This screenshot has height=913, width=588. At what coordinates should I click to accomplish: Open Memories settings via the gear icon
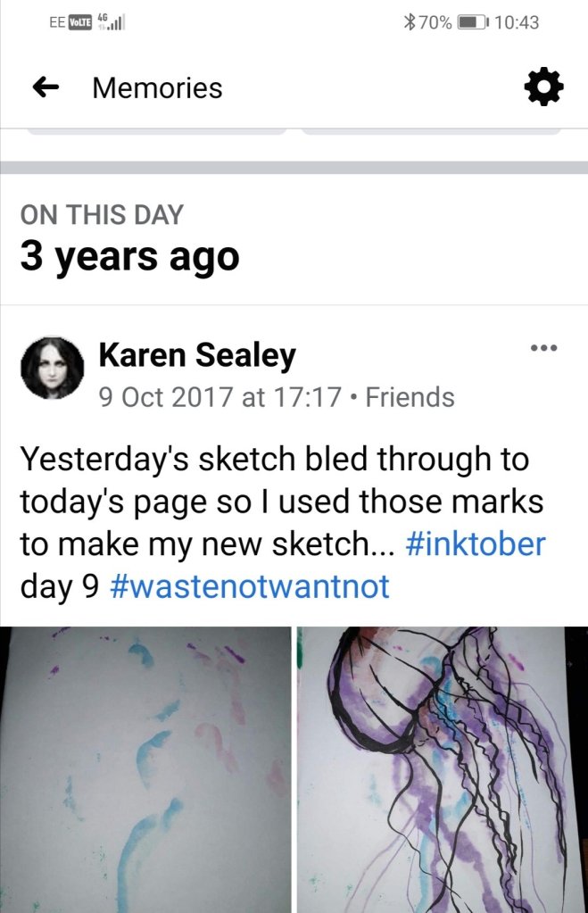(x=542, y=87)
